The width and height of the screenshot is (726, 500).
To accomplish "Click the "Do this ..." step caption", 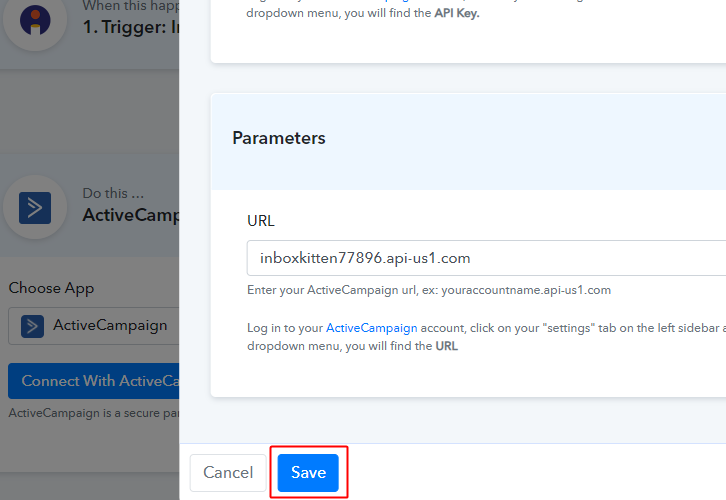I will point(114,193).
